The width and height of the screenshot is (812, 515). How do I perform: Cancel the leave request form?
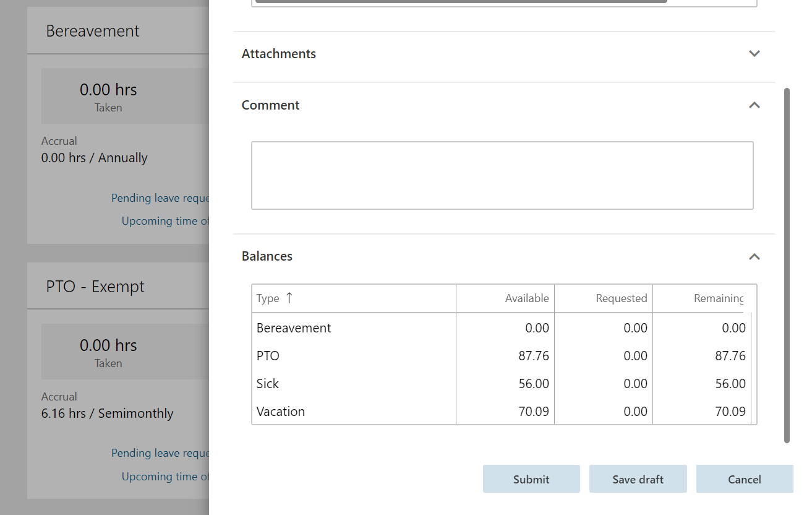(x=744, y=479)
